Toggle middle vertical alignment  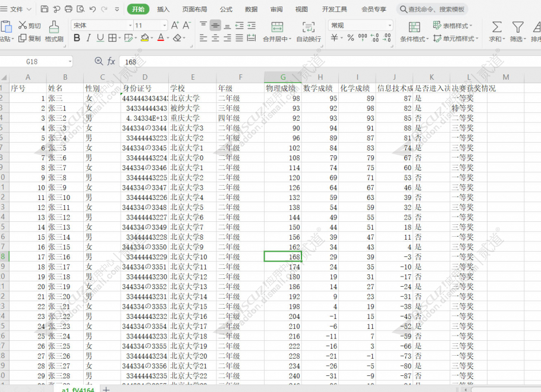click(x=215, y=25)
